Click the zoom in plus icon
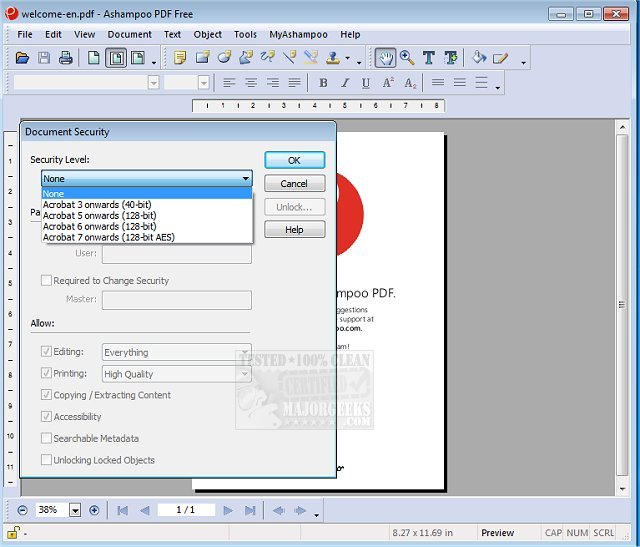The height and width of the screenshot is (547, 640). [x=94, y=510]
